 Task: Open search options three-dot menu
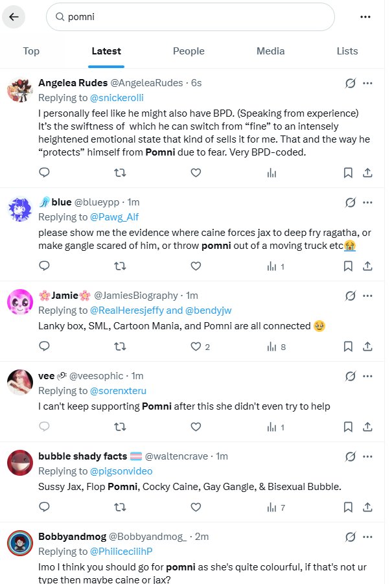coord(365,18)
